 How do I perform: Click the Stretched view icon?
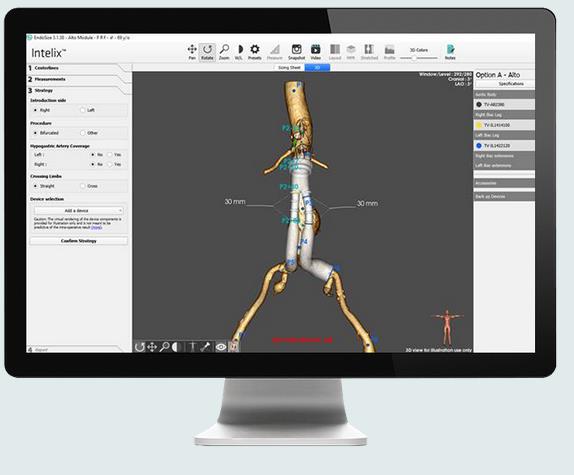369,52
